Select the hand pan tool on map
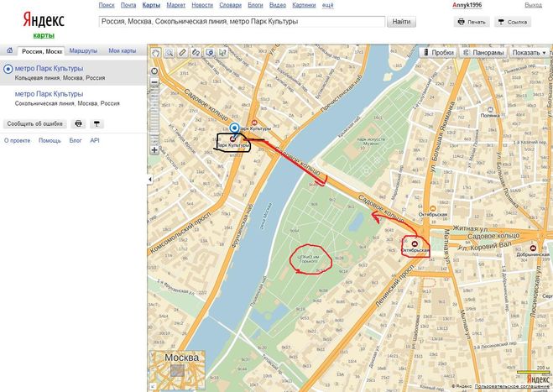This screenshot has width=553, height=392. (x=156, y=53)
